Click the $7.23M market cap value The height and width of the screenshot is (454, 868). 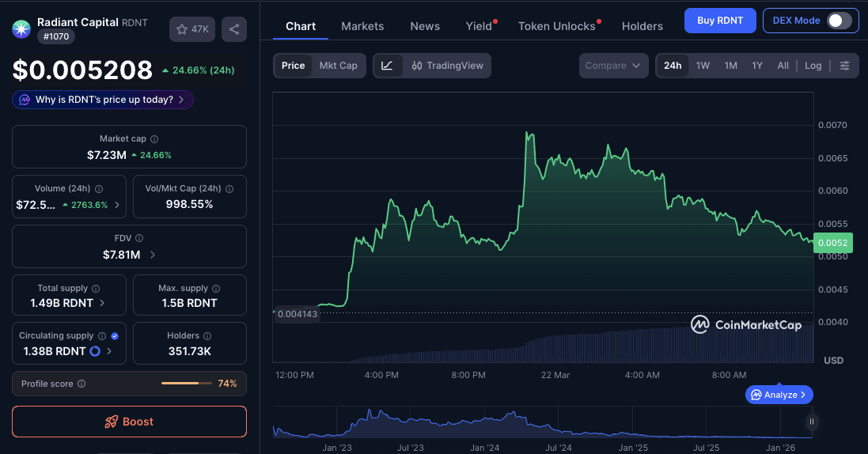[x=107, y=155]
